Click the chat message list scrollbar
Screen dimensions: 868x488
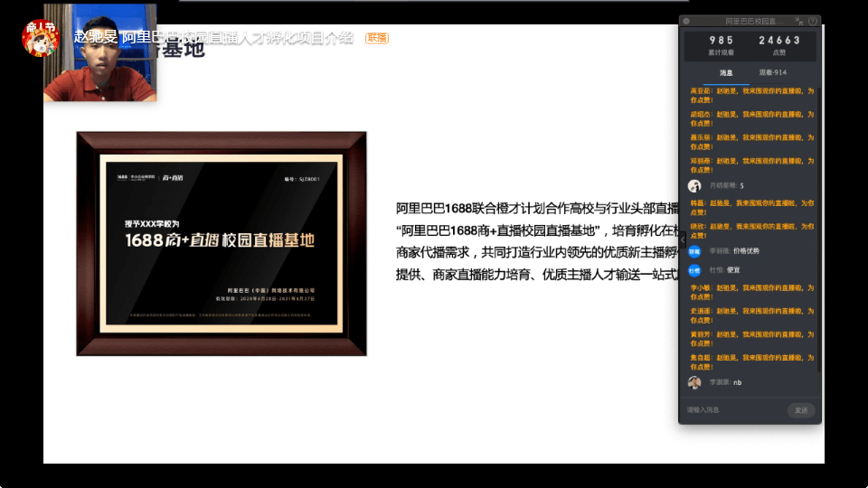pyautogui.click(x=818, y=226)
